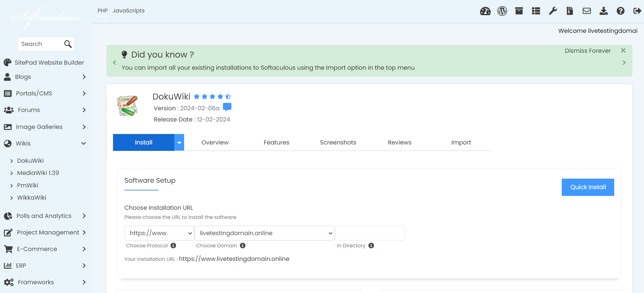Expand Polls and Analytics category

(45, 216)
